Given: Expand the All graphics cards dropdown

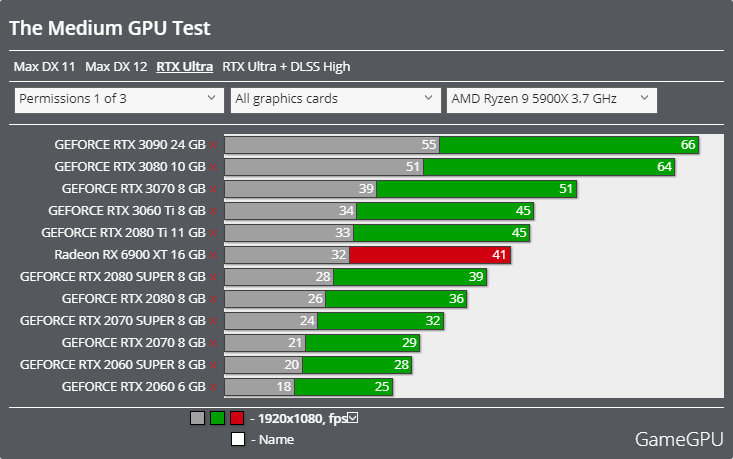Looking at the screenshot, I should click(x=336, y=100).
